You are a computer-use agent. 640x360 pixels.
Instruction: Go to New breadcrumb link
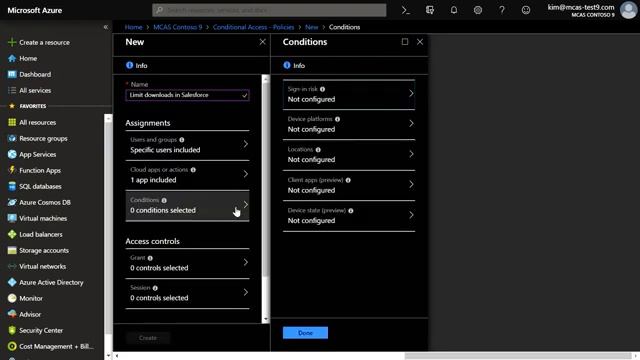(311, 27)
